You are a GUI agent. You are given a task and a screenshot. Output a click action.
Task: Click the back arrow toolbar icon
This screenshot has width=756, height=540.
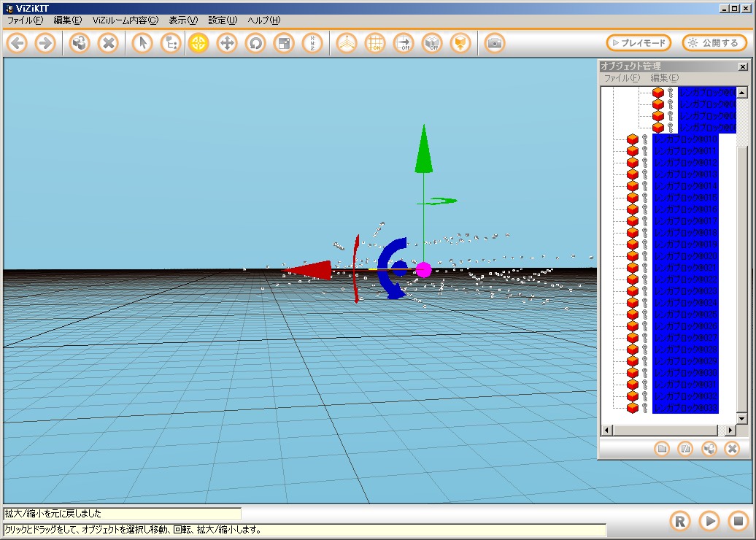(18, 43)
